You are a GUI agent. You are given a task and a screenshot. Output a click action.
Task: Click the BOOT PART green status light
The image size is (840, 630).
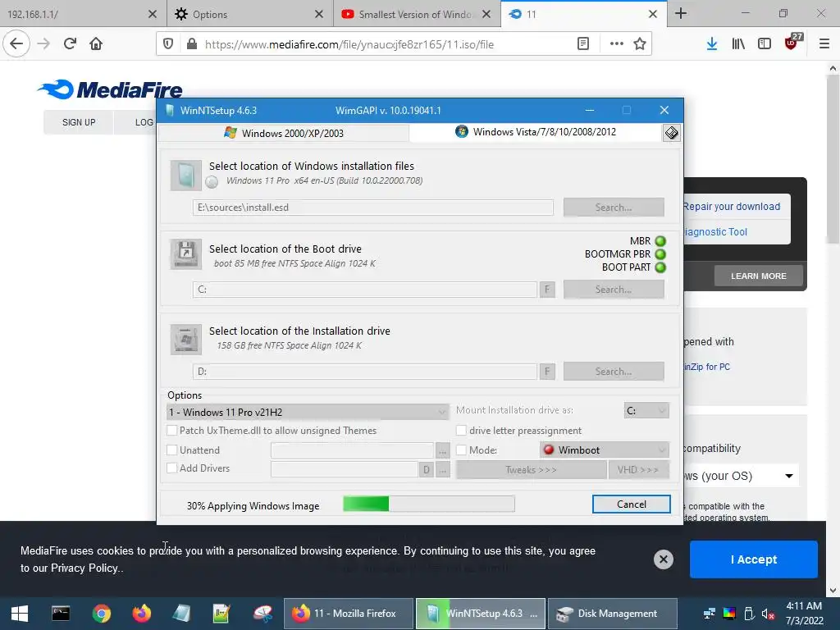(x=660, y=267)
